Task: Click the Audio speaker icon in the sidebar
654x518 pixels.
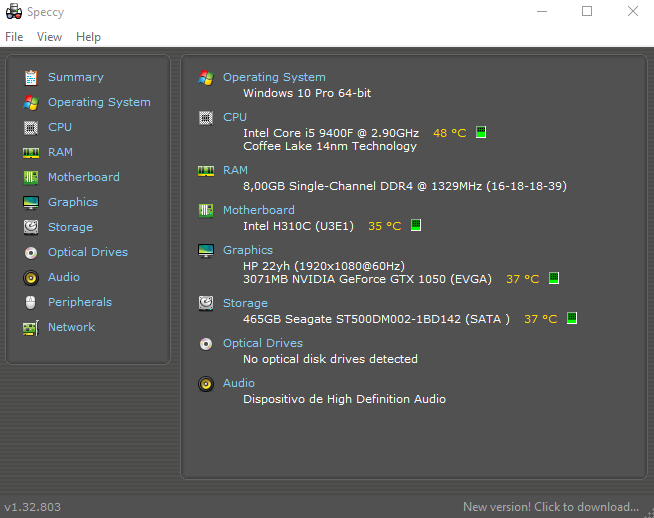Action: (30, 277)
